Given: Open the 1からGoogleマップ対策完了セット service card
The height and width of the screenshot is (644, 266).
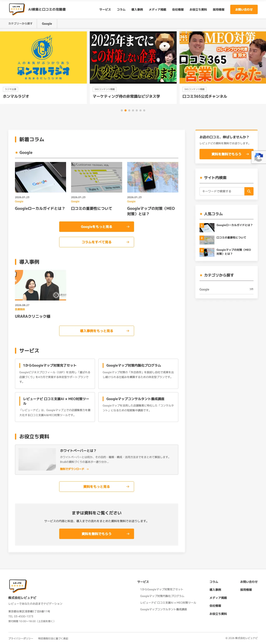Looking at the screenshot, I should coord(55,374).
